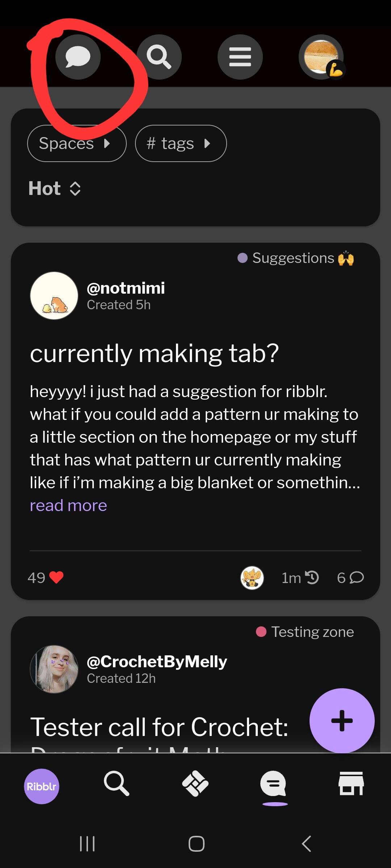The width and height of the screenshot is (391, 868).
Task: Like the 'currently making tab?' post
Action: [56, 578]
